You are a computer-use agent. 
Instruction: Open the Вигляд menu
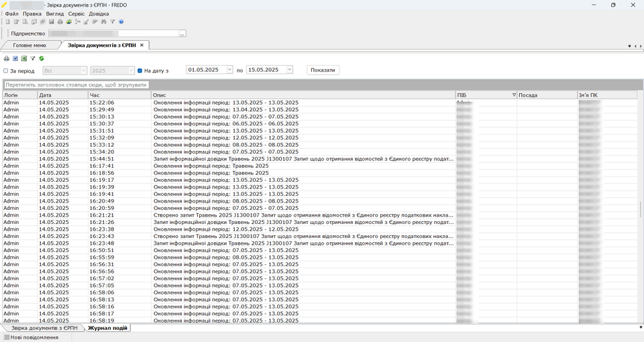point(55,13)
